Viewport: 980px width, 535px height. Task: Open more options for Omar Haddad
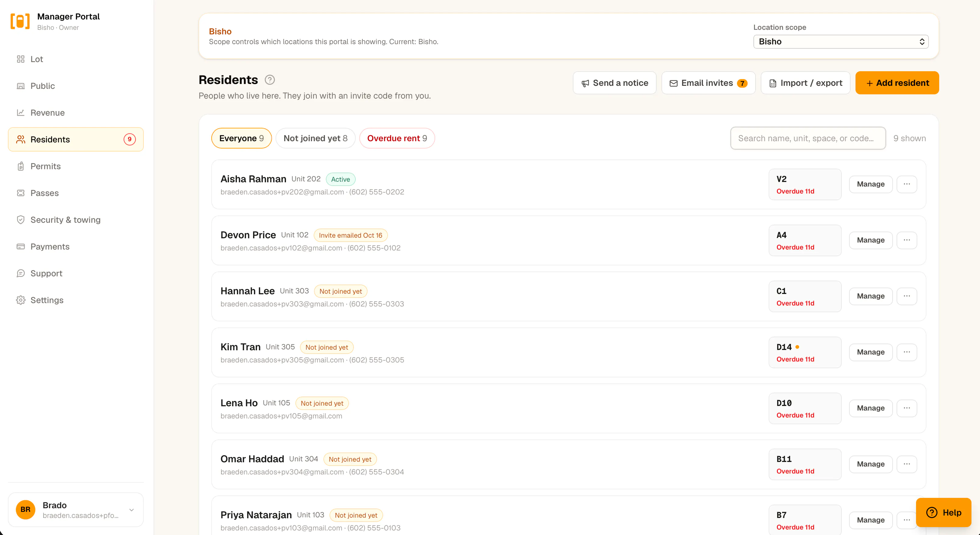click(907, 464)
